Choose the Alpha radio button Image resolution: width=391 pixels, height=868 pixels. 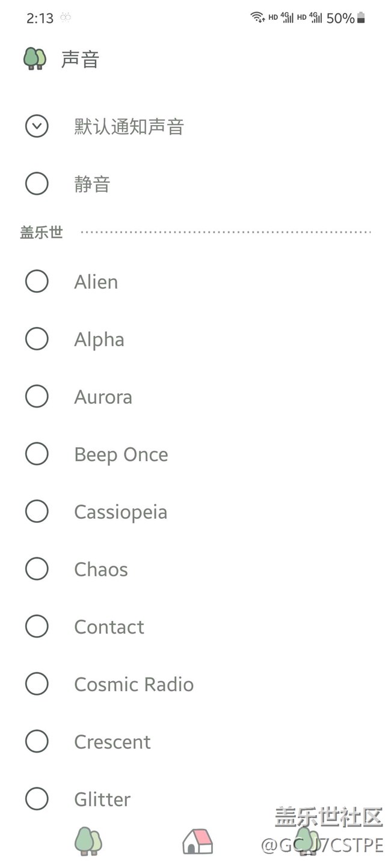[37, 339]
